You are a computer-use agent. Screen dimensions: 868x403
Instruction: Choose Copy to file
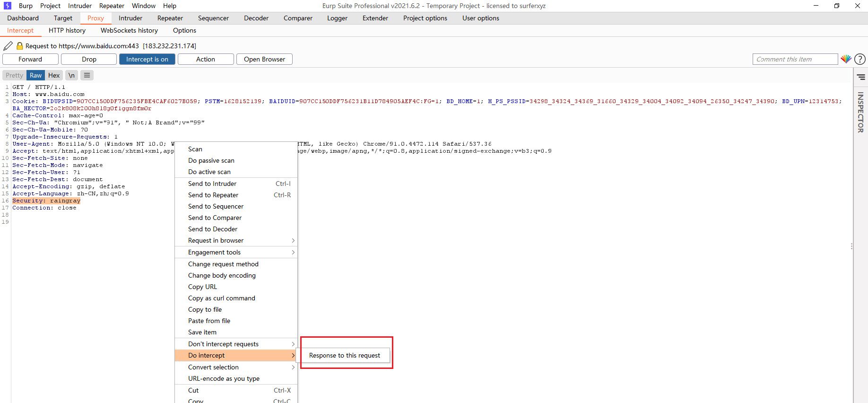(236, 309)
